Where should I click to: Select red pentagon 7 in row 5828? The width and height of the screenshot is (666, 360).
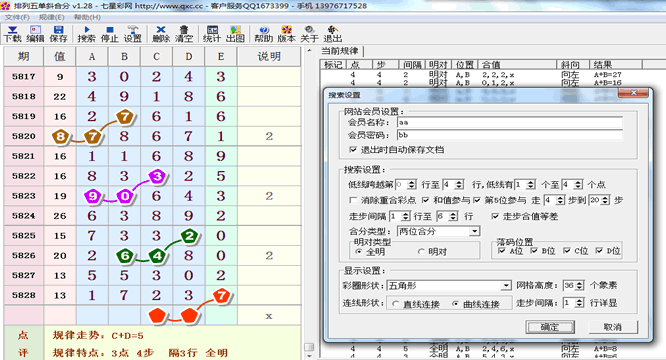[x=221, y=295]
